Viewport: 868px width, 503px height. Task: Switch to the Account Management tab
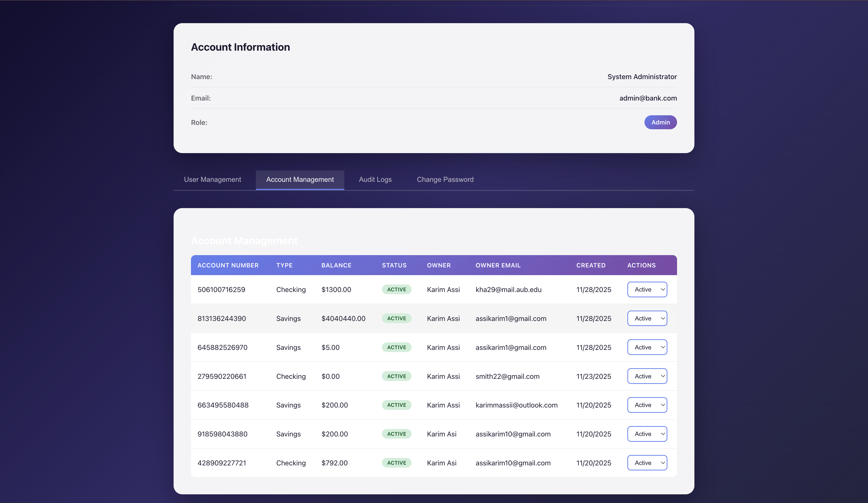tap(300, 179)
